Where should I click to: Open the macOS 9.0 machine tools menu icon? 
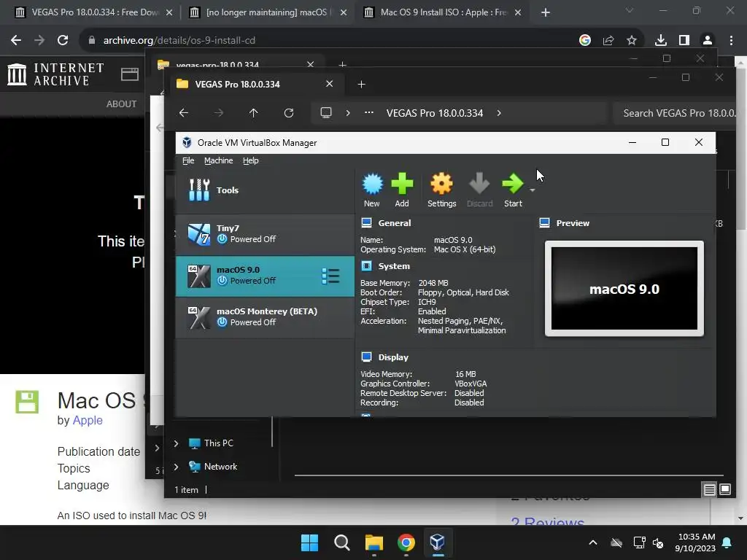point(330,276)
